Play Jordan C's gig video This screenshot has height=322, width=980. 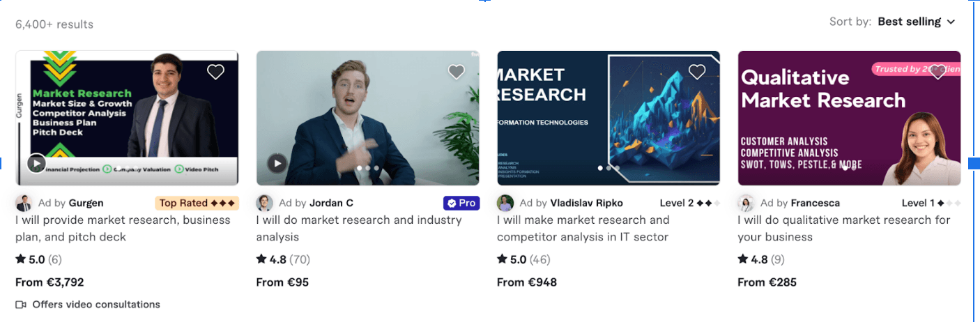pyautogui.click(x=277, y=164)
